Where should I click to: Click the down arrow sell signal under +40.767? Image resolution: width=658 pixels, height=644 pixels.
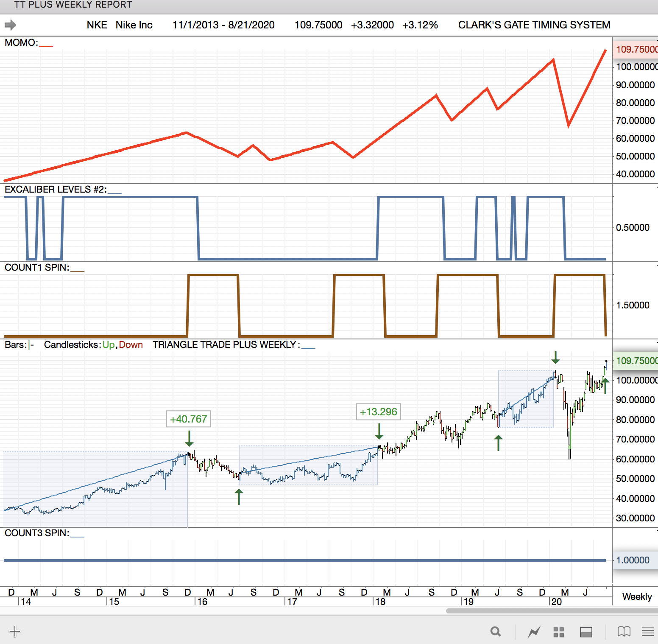click(189, 438)
